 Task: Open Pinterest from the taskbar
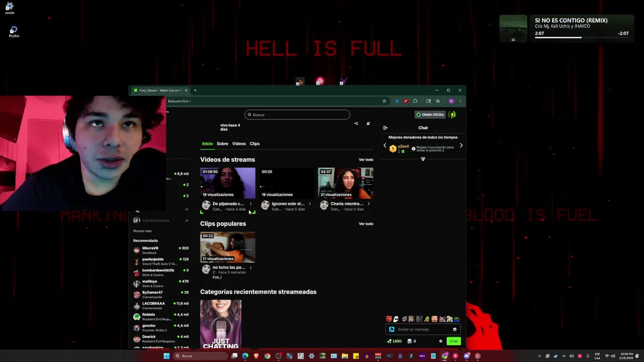click(477, 356)
